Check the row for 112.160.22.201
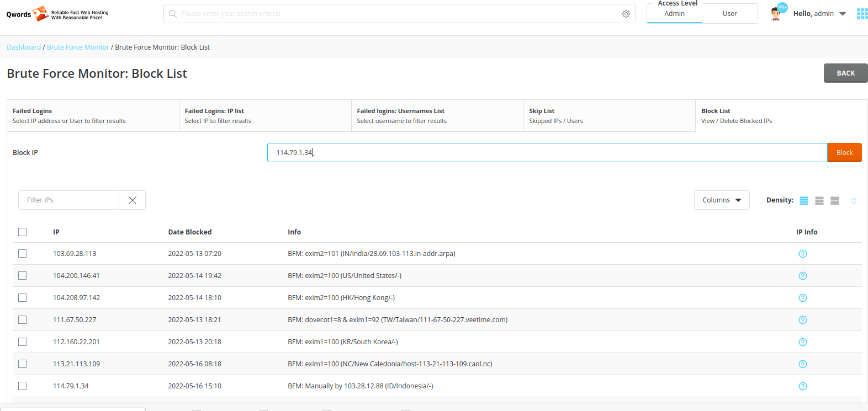 pyautogui.click(x=23, y=342)
